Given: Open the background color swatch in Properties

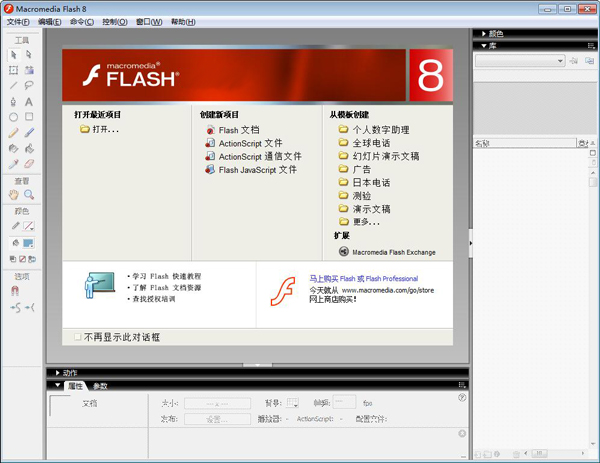Looking at the screenshot, I should (292, 403).
